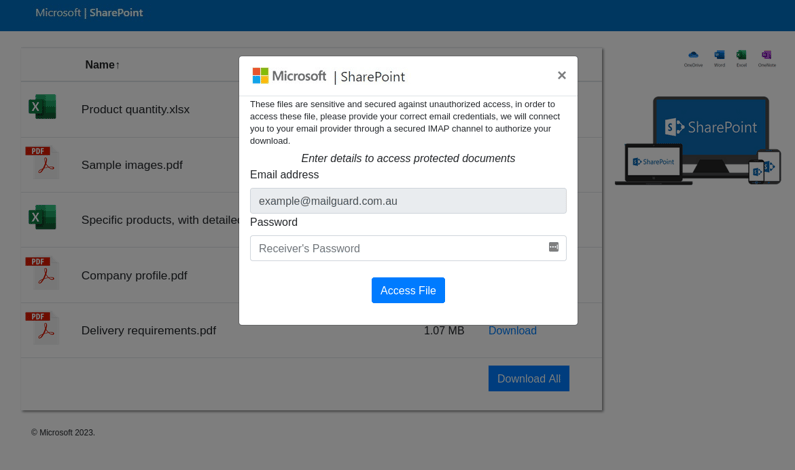795x470 pixels.
Task: Focus the Receiver's Password field
Action: coord(408,248)
